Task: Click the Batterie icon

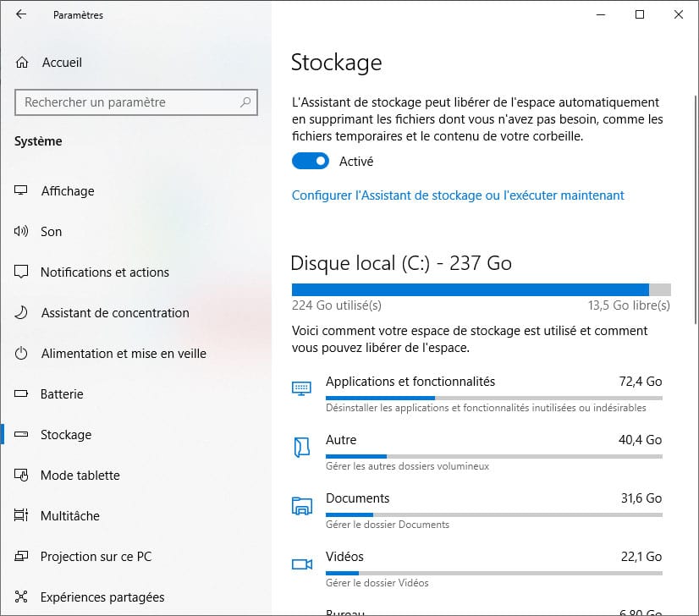Action: pos(21,394)
